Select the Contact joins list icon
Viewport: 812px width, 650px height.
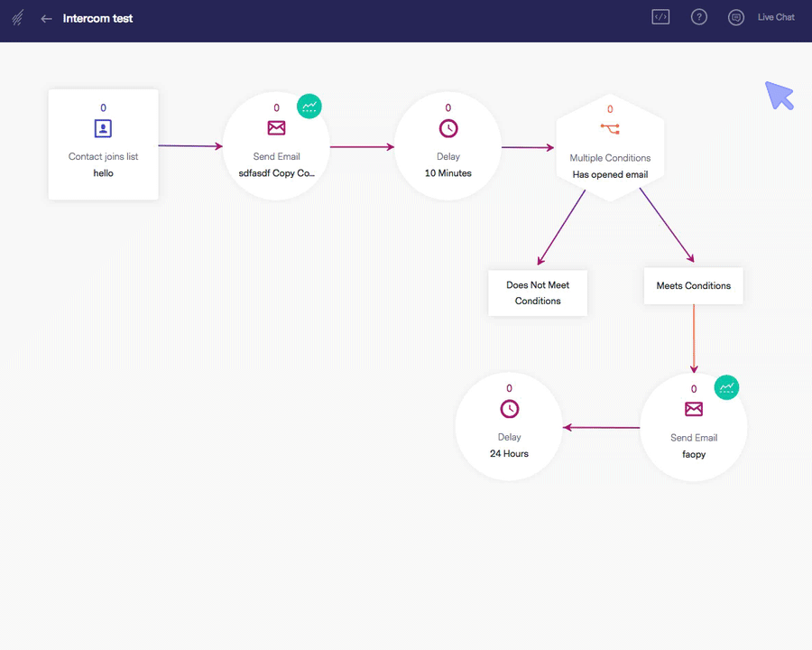click(103, 128)
